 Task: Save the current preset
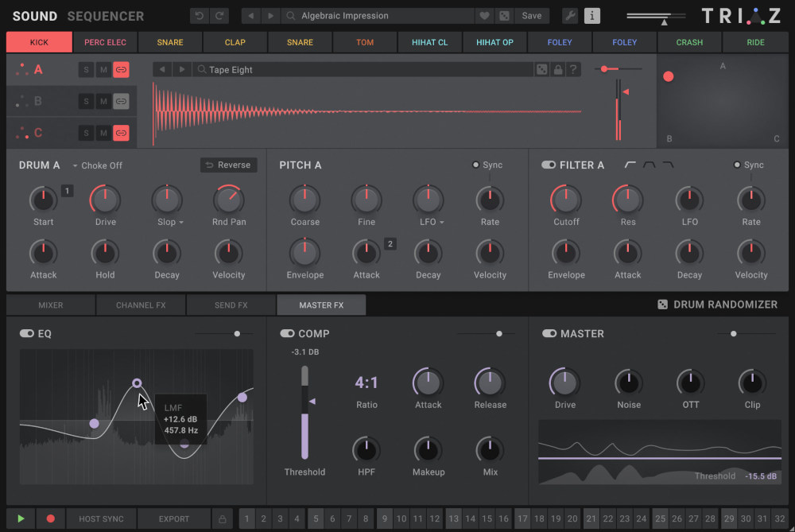(x=531, y=15)
